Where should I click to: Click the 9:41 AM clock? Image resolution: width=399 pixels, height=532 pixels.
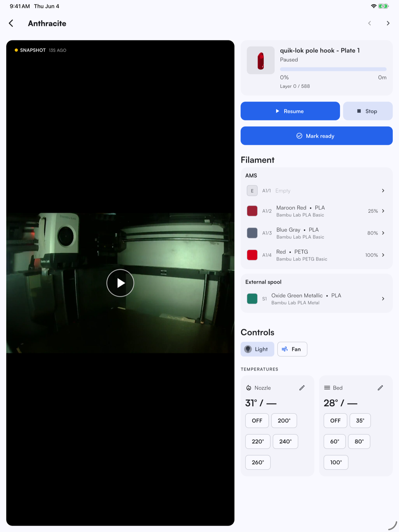click(x=20, y=6)
